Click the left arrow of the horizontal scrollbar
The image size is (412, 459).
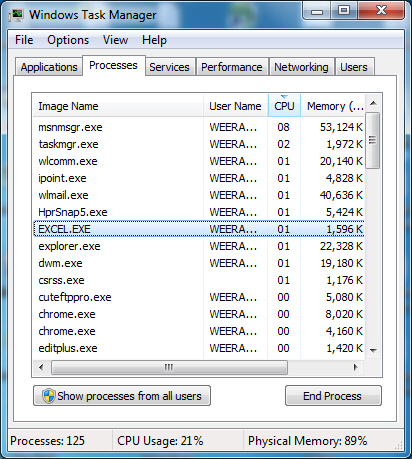41,367
